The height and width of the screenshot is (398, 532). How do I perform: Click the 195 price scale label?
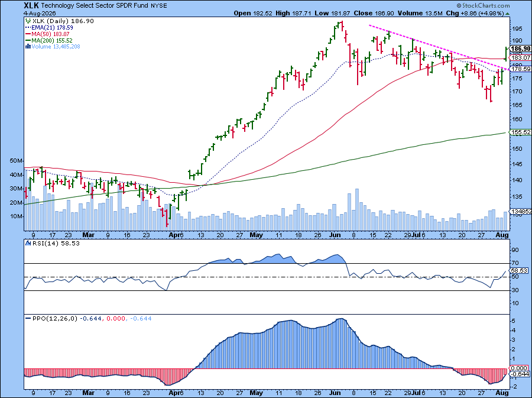point(517,29)
